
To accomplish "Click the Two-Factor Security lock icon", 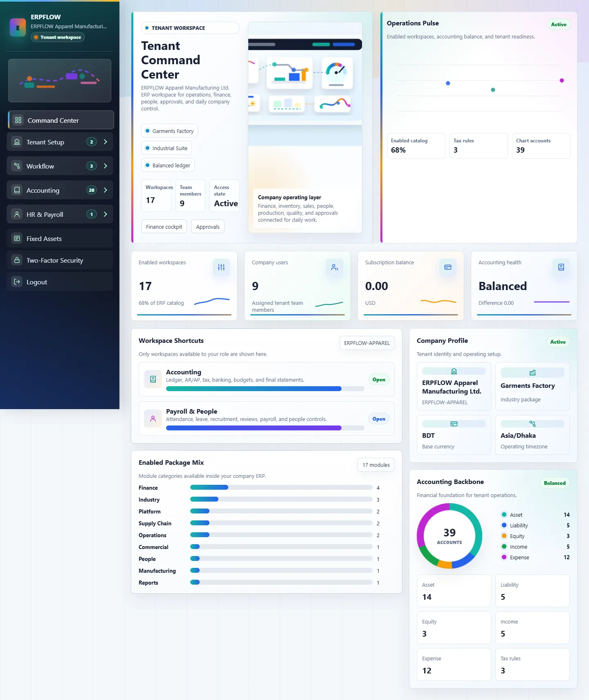I will point(17,260).
